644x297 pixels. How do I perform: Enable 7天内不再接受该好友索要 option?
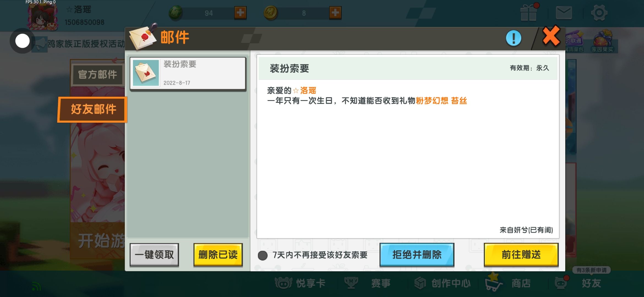click(x=263, y=255)
